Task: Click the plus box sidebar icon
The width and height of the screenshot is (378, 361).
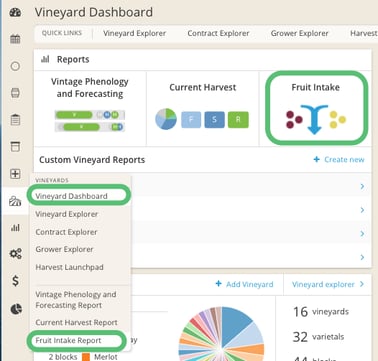Action: tap(15, 174)
